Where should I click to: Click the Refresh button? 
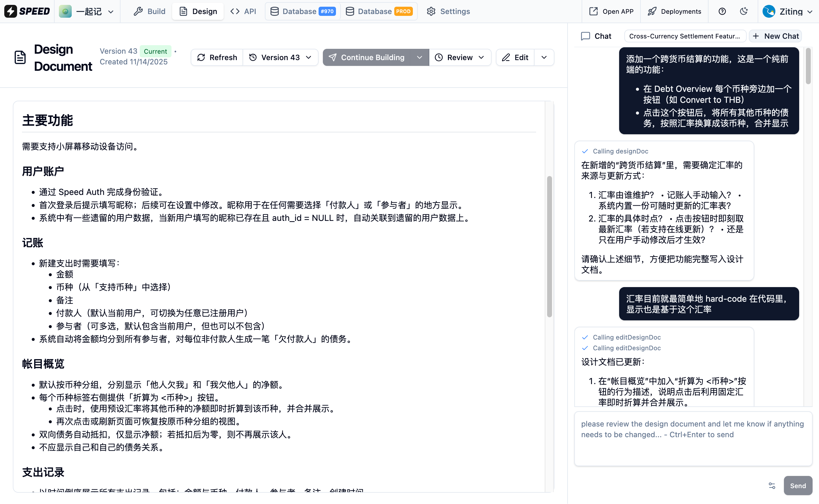217,57
